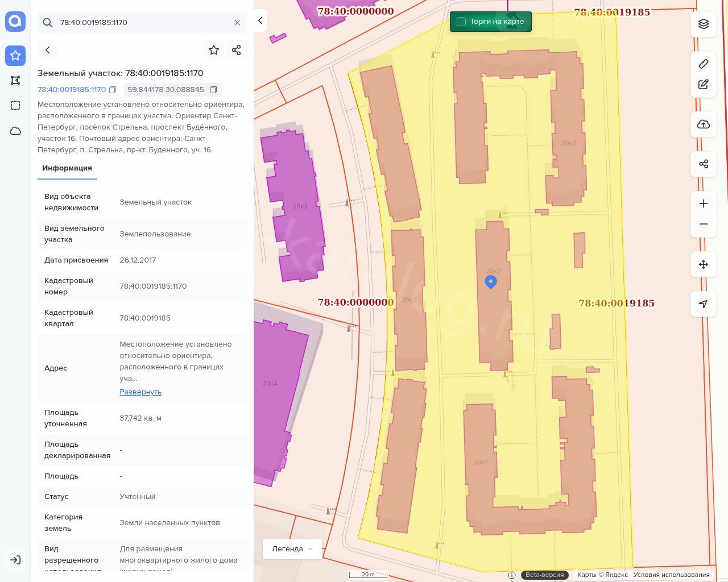Zoom in on the map
Screen dimensions: 728x582
pos(704,203)
